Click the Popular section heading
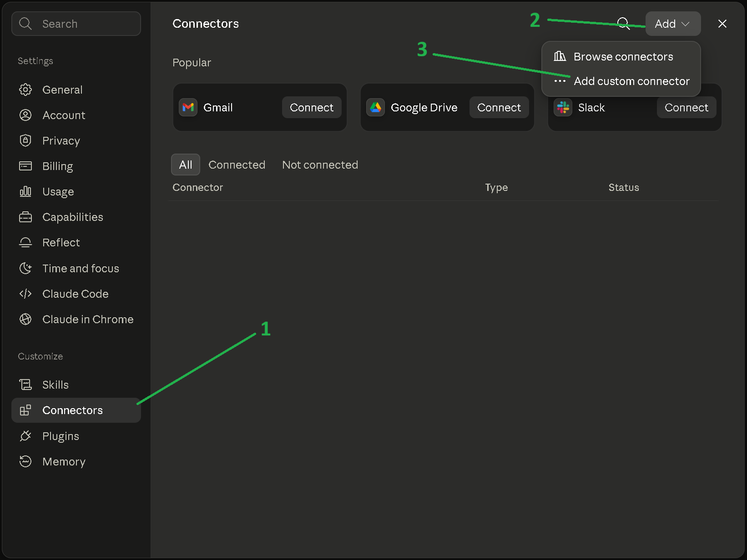Image resolution: width=747 pixels, height=560 pixels. (x=192, y=62)
